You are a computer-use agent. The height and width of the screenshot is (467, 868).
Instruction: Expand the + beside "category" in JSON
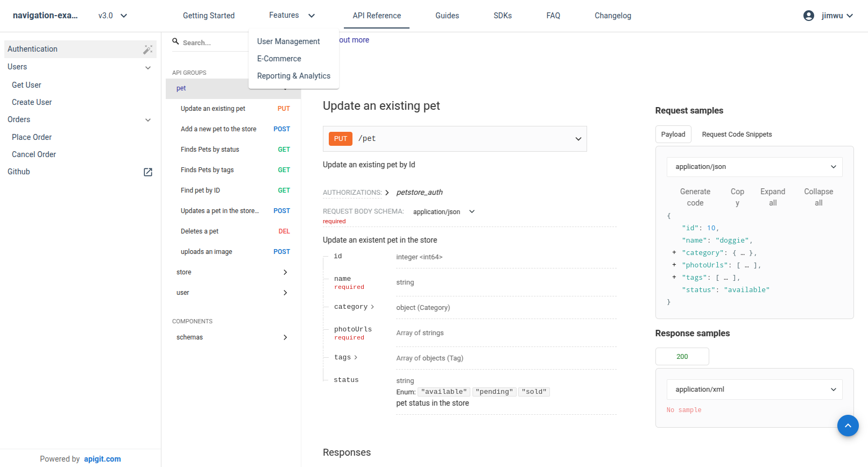coord(674,252)
